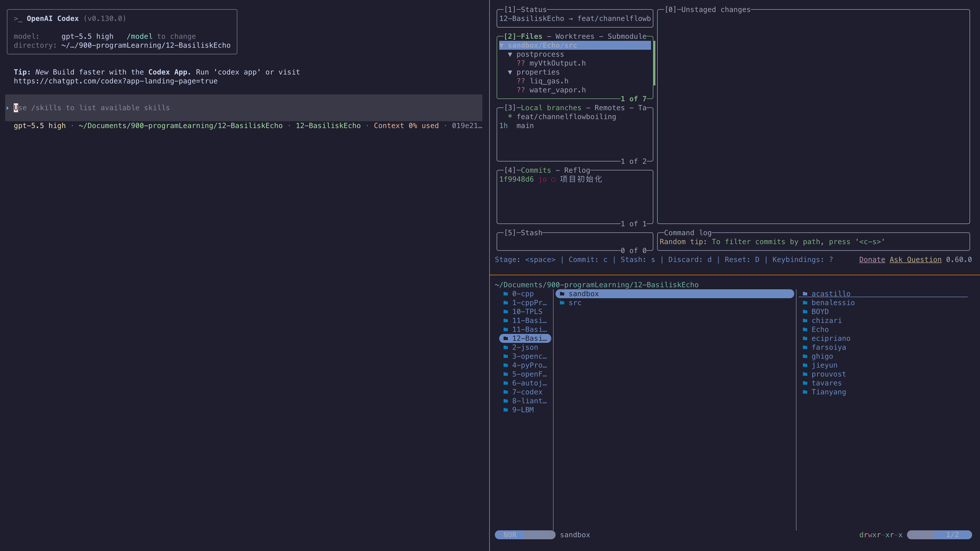Click the folder icon beside sandbox entry
This screenshot has height=551, width=980.
pos(562,294)
